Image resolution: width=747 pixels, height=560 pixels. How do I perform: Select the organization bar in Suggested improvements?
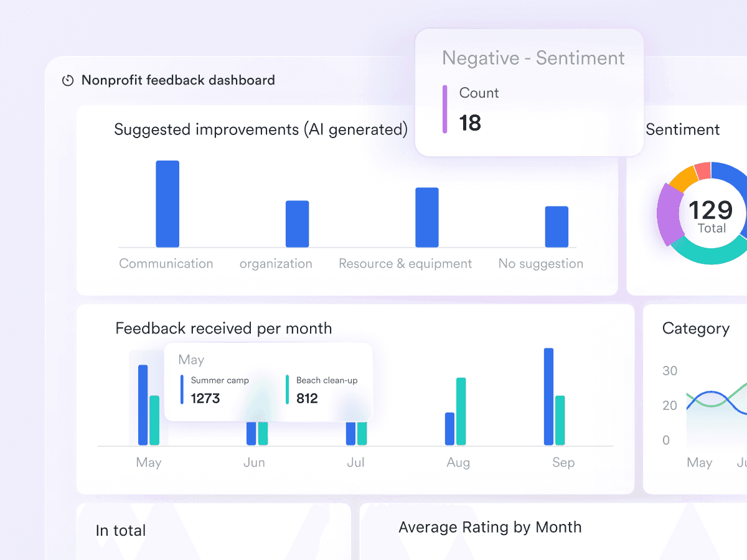tap(297, 223)
